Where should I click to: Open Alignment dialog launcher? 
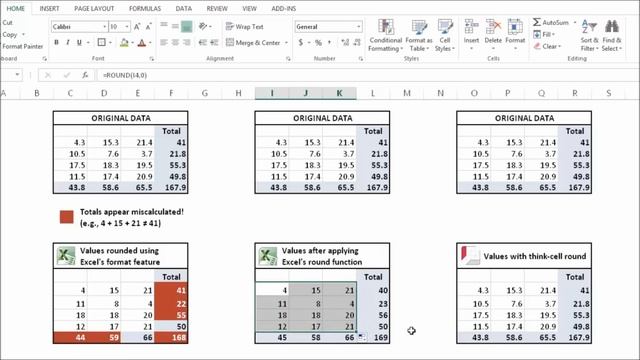pyautogui.click(x=288, y=59)
